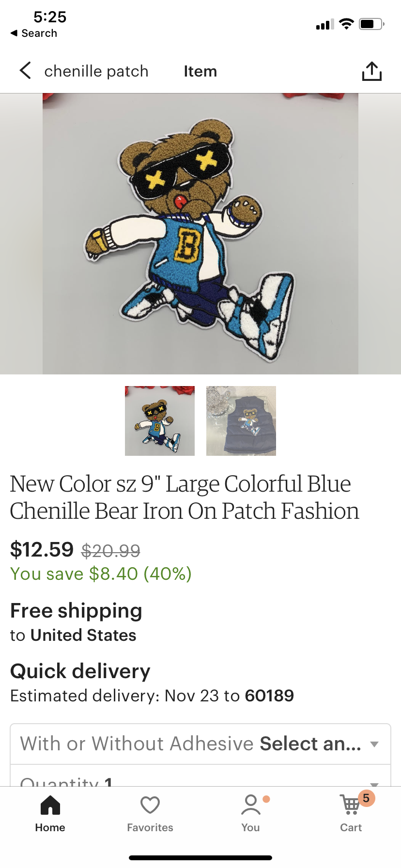401x868 pixels.
Task: Tap the Wi-Fi status icon
Action: click(346, 24)
